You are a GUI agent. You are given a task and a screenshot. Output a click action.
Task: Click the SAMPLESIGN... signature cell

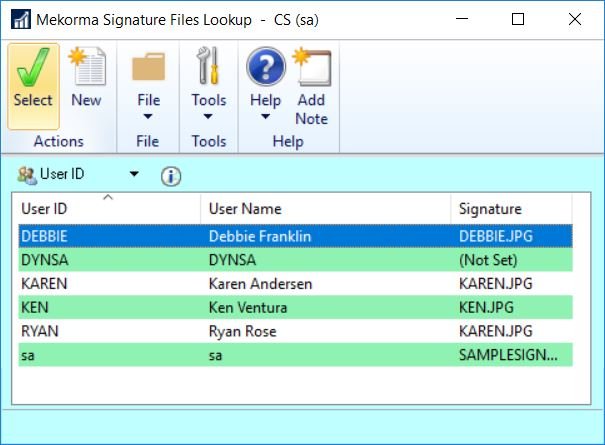coord(508,355)
